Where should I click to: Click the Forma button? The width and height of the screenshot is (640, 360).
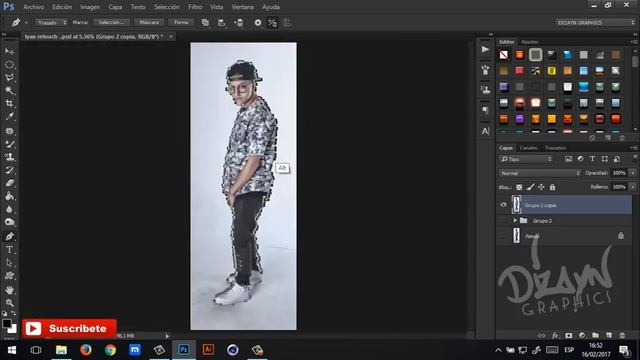[x=181, y=22]
